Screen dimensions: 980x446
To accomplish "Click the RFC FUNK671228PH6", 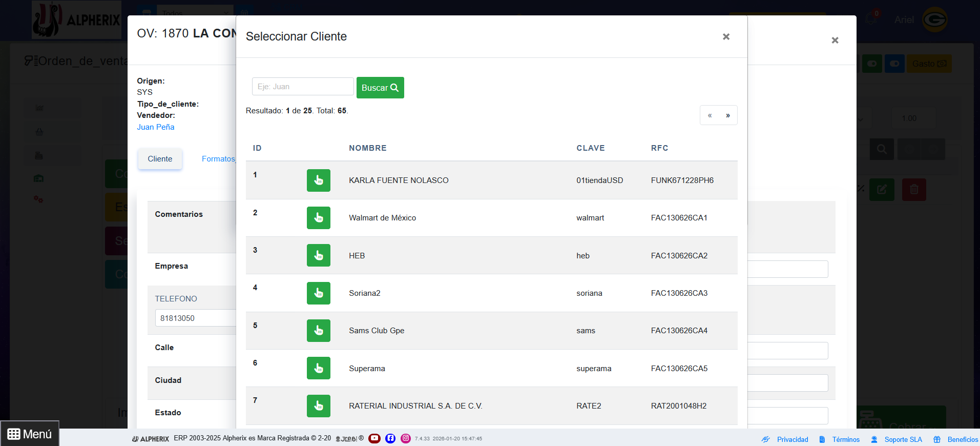I will point(682,180).
